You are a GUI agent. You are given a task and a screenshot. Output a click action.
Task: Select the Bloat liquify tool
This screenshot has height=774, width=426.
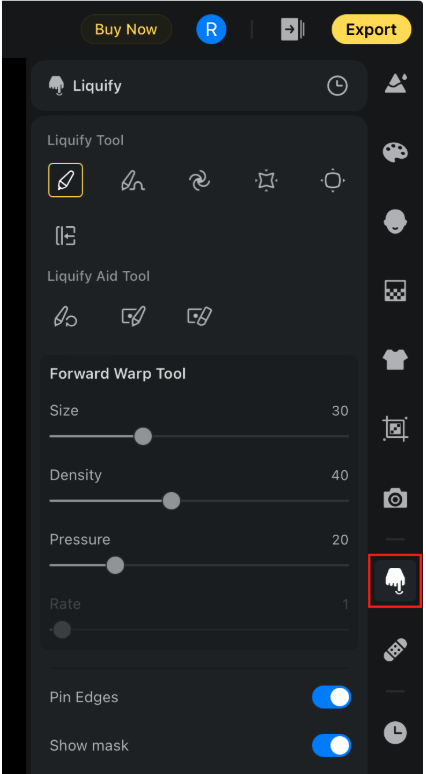click(x=332, y=180)
